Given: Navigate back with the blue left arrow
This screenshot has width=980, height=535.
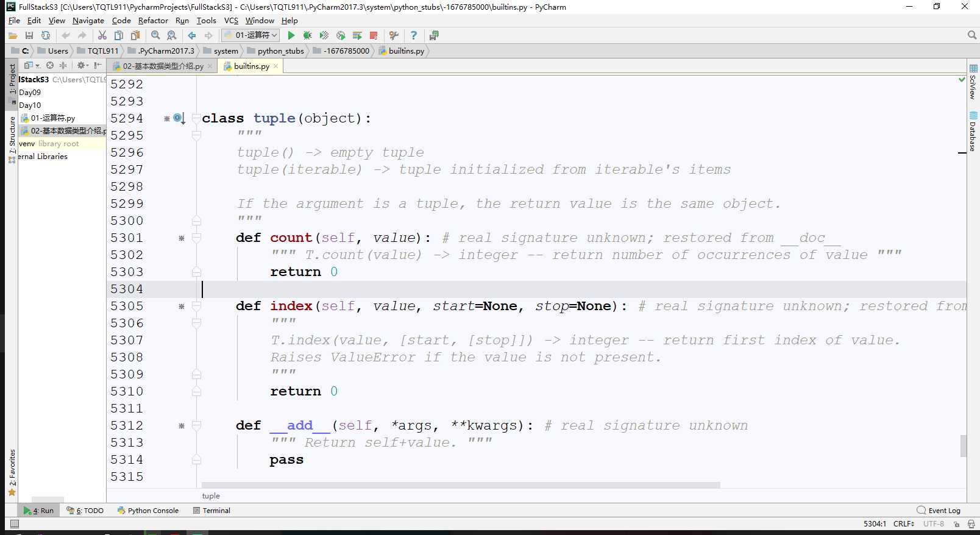Looking at the screenshot, I should coord(192,35).
